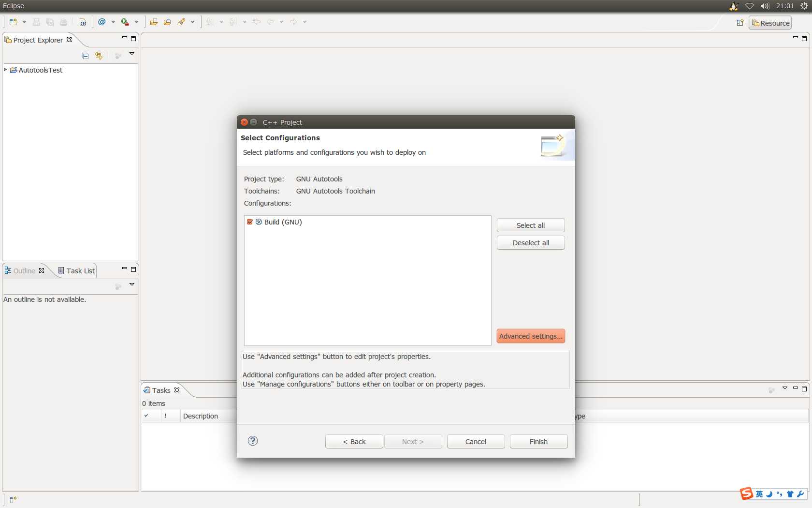Close the Tasks view tab
Screen dimensions: 812x508
tap(177, 390)
